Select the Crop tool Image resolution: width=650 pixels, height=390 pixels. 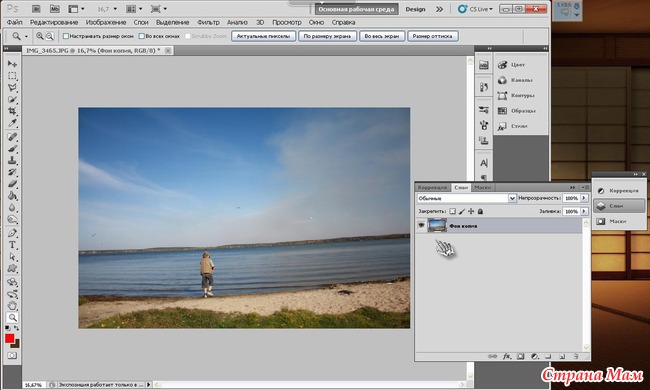[12, 111]
